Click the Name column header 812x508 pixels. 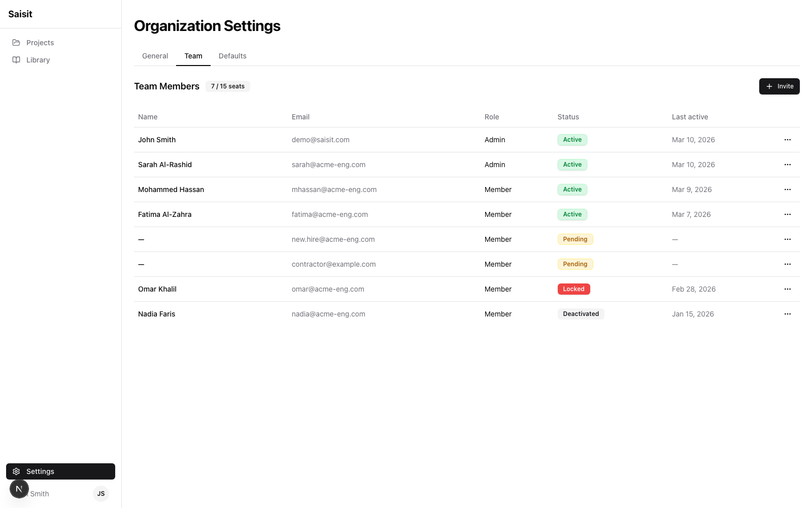tap(148, 117)
